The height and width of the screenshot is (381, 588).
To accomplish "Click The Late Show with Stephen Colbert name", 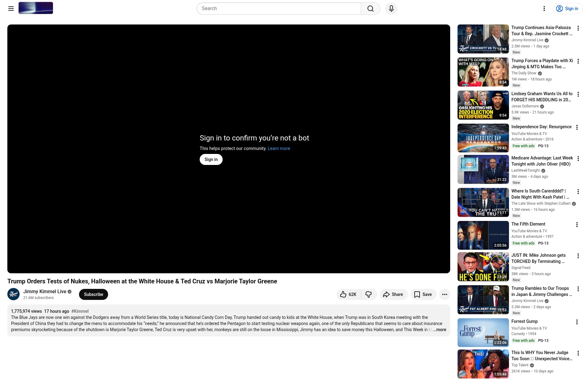I will point(541,204).
